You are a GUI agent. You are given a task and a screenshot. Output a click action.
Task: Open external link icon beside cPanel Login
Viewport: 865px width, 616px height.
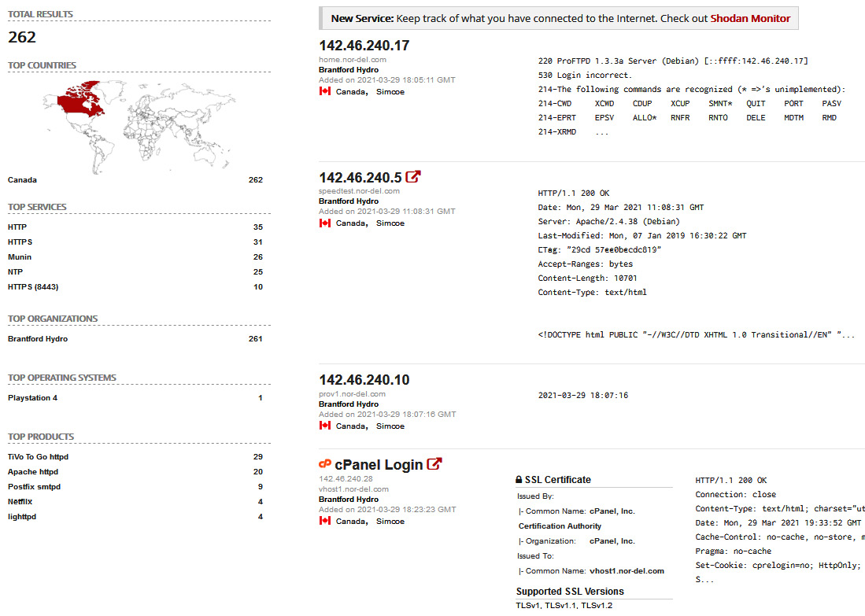click(x=434, y=464)
